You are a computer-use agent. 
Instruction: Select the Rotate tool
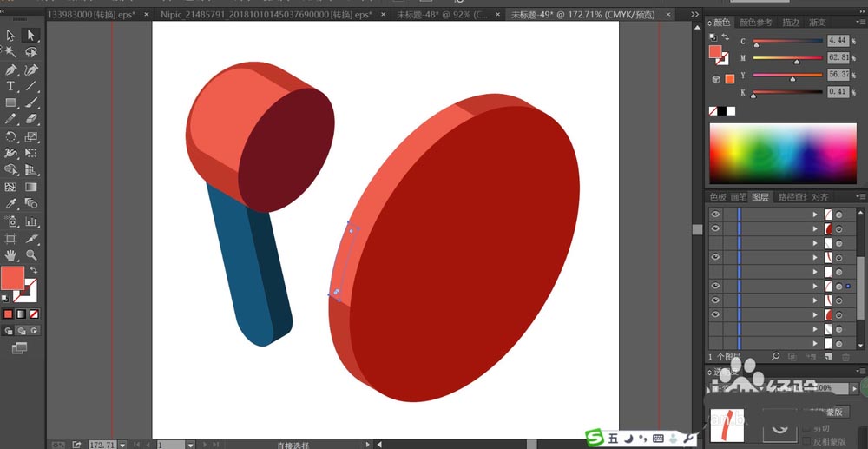click(10, 136)
